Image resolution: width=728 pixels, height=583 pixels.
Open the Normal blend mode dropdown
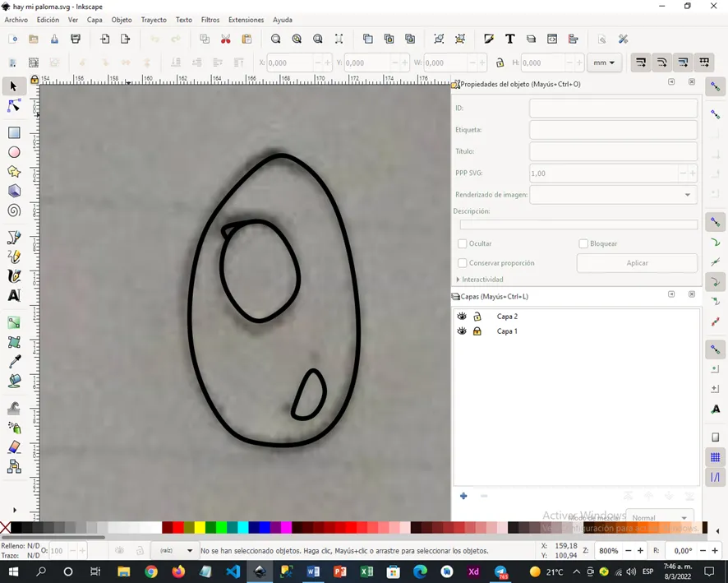[659, 517]
